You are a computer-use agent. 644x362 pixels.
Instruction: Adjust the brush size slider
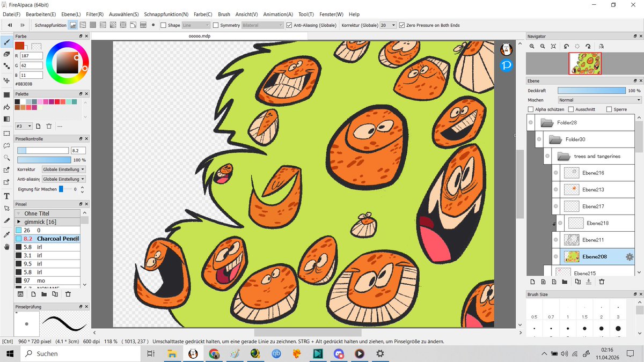tap(43, 151)
